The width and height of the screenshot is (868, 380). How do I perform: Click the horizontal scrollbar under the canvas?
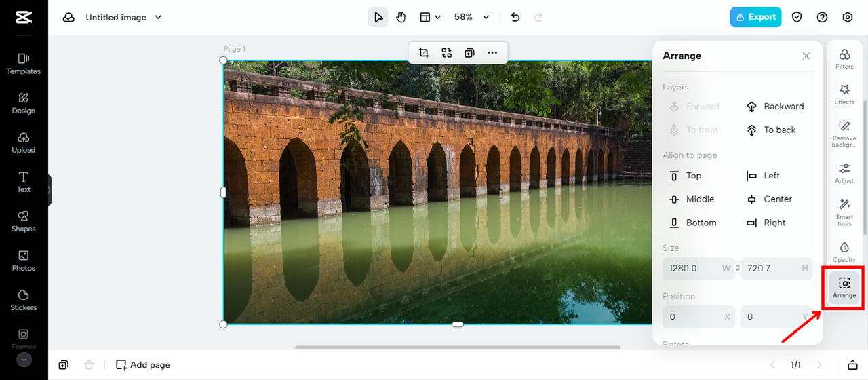pyautogui.click(x=458, y=347)
